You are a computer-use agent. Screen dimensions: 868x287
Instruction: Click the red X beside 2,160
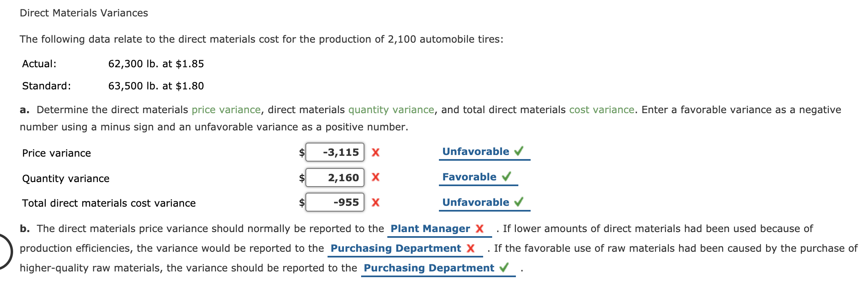[x=375, y=178]
